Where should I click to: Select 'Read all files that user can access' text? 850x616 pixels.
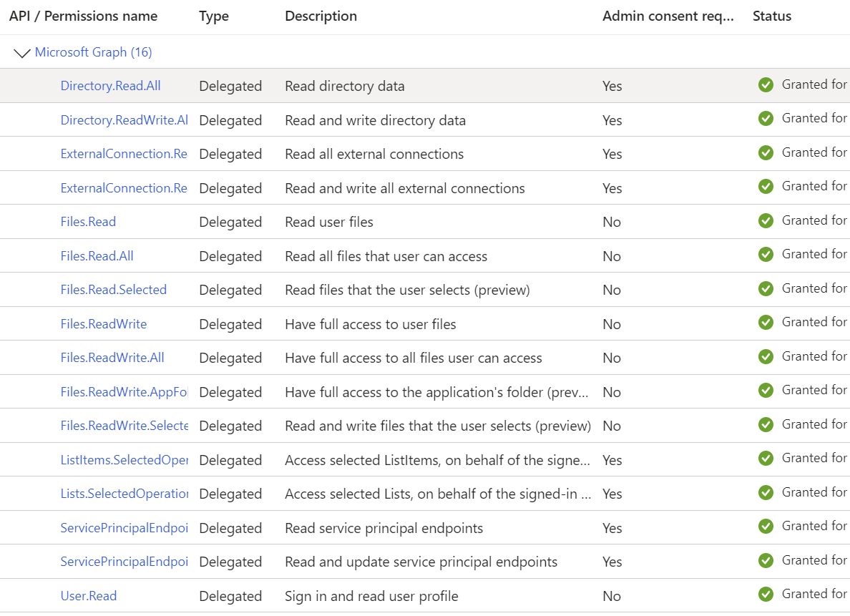pos(386,256)
